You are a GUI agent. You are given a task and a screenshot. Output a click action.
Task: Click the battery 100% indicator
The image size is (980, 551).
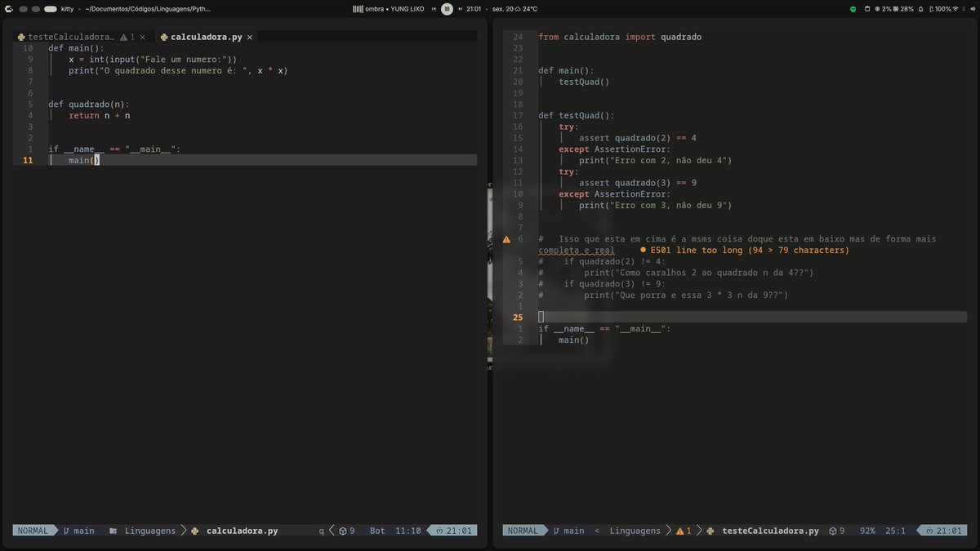[x=940, y=8]
